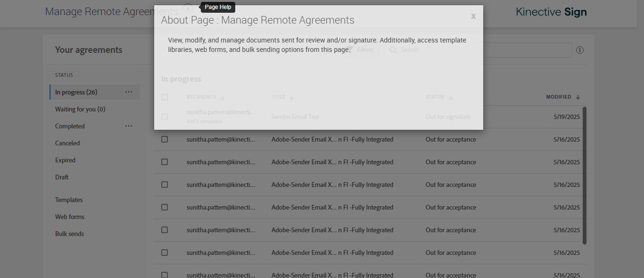Show Canceled agreements
The image size is (644, 278).
67,143
